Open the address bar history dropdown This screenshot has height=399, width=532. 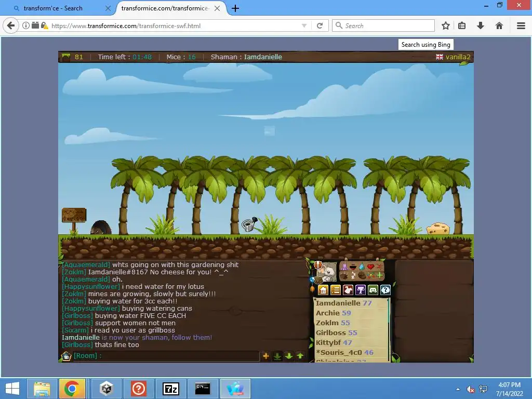click(x=304, y=26)
